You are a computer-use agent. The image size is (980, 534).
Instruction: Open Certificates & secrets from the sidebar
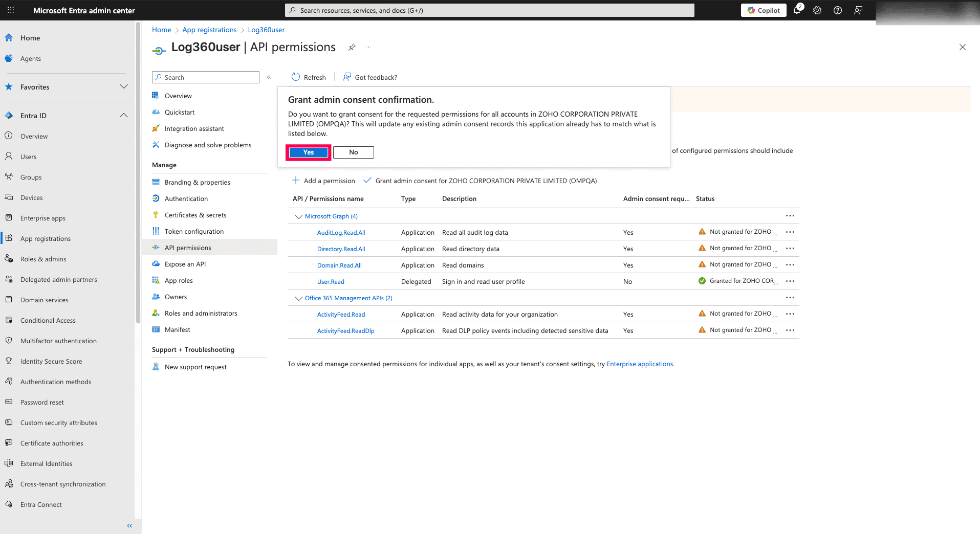[x=195, y=215]
